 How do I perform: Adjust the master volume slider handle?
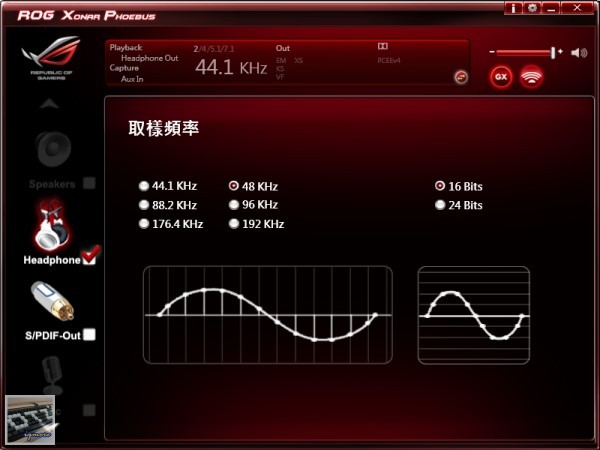[553, 53]
